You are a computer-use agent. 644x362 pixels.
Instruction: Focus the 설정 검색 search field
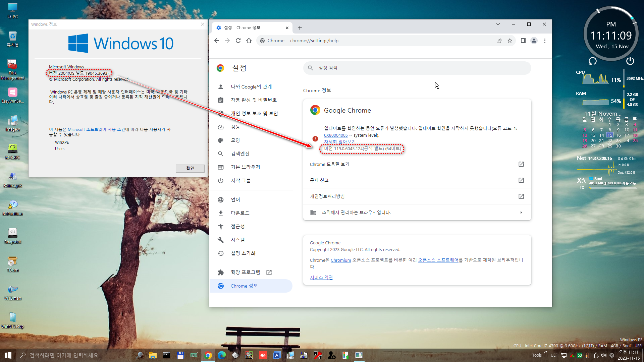coord(417,68)
